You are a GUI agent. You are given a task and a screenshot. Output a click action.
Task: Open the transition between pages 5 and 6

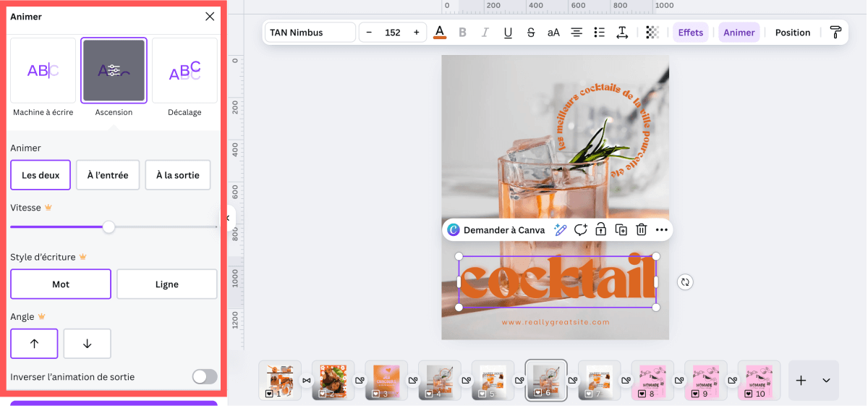coord(519,381)
